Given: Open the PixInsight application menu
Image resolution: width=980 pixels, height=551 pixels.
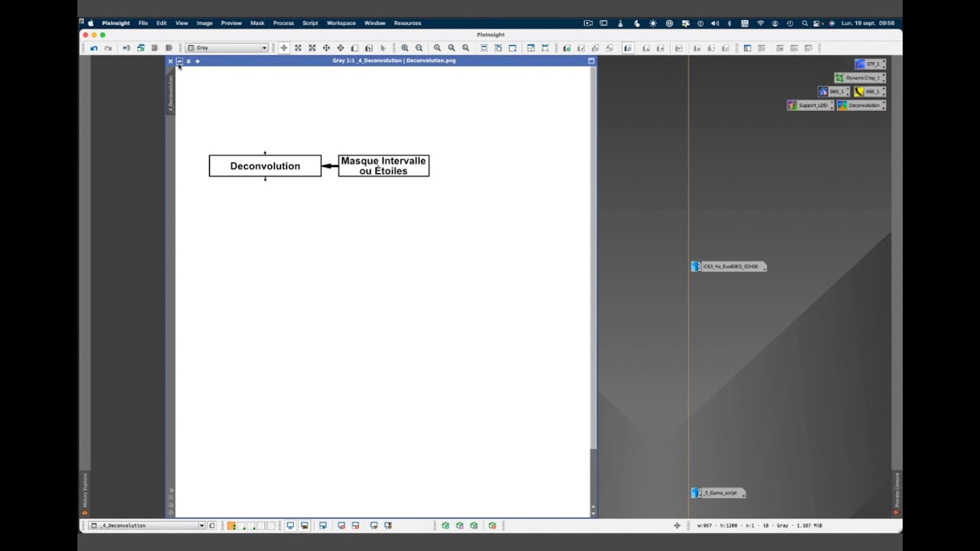Looking at the screenshot, I should (x=116, y=23).
